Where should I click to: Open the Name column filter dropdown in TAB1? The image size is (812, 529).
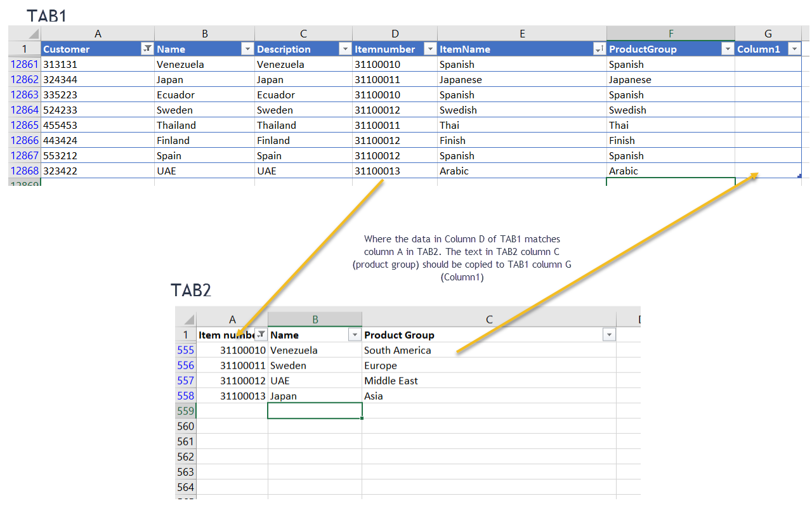click(x=247, y=49)
